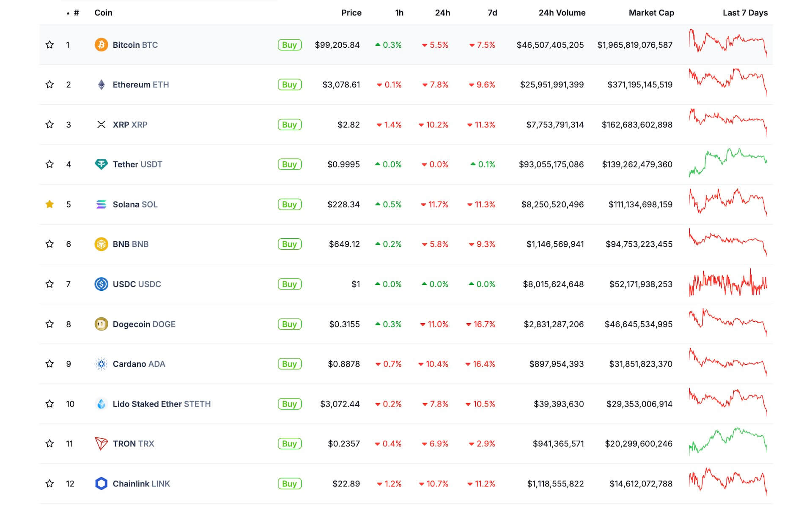The image size is (812, 505).
Task: Click the Chainlink hexagon logo
Action: [x=101, y=483]
